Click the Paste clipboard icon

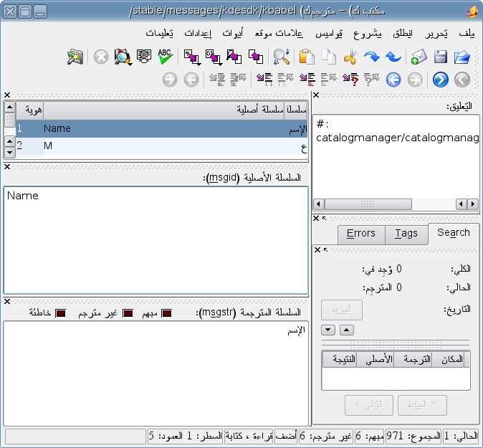point(307,57)
